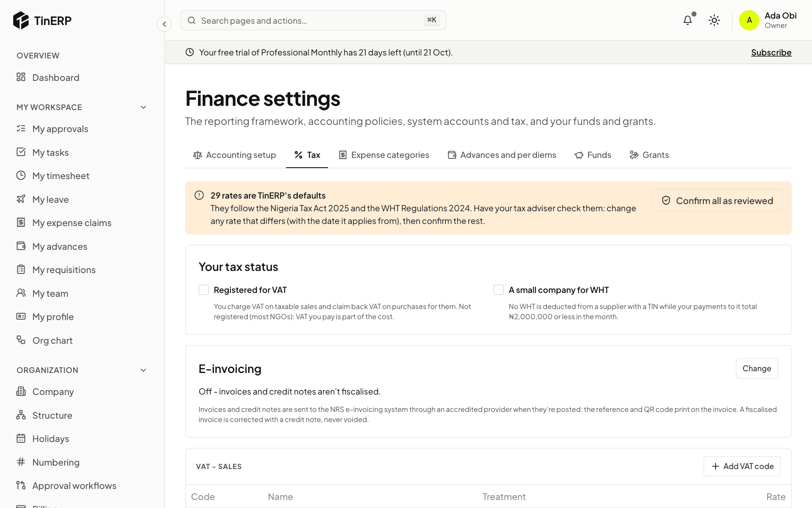Screen dimensions: 812x508
Task: Click the Approval workflows icon
Action: pyautogui.click(x=21, y=485)
